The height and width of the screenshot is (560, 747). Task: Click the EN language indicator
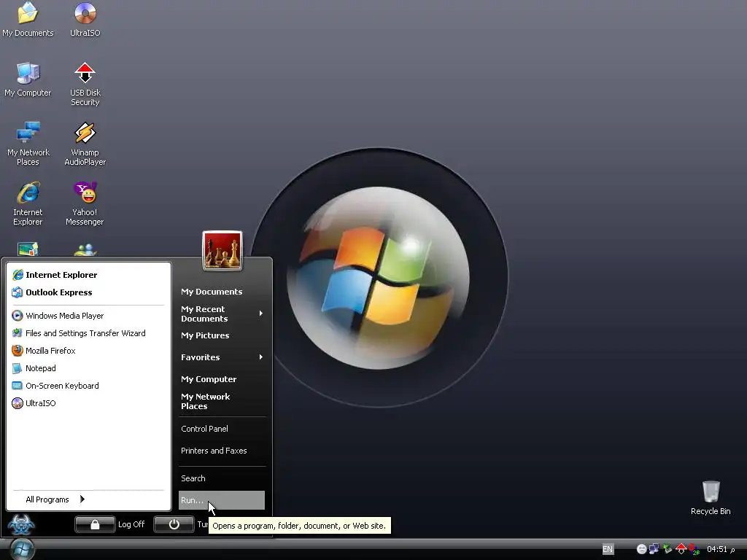tap(608, 549)
